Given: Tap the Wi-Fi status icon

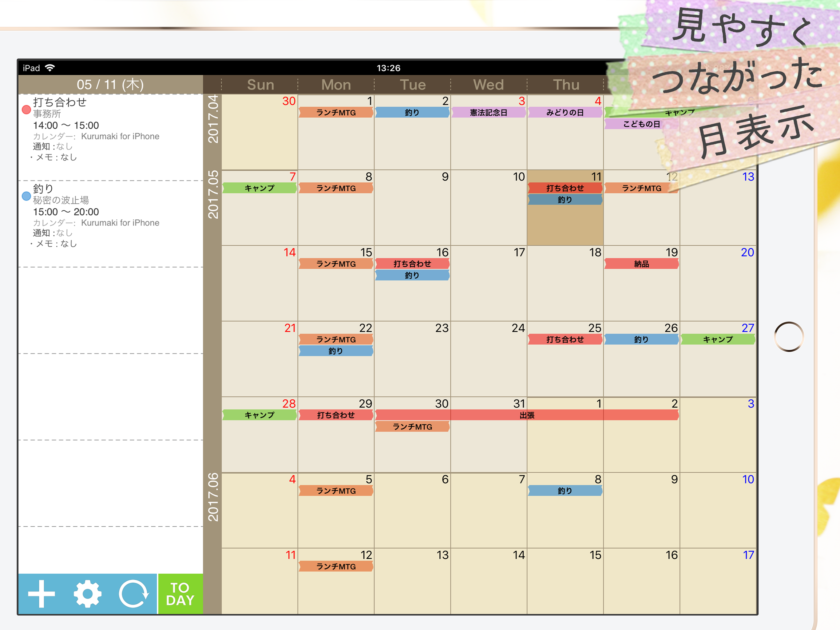Looking at the screenshot, I should point(50,68).
